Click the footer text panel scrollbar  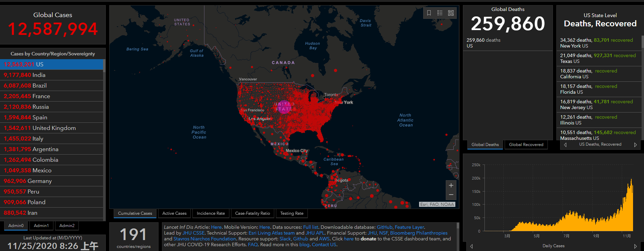458,236
